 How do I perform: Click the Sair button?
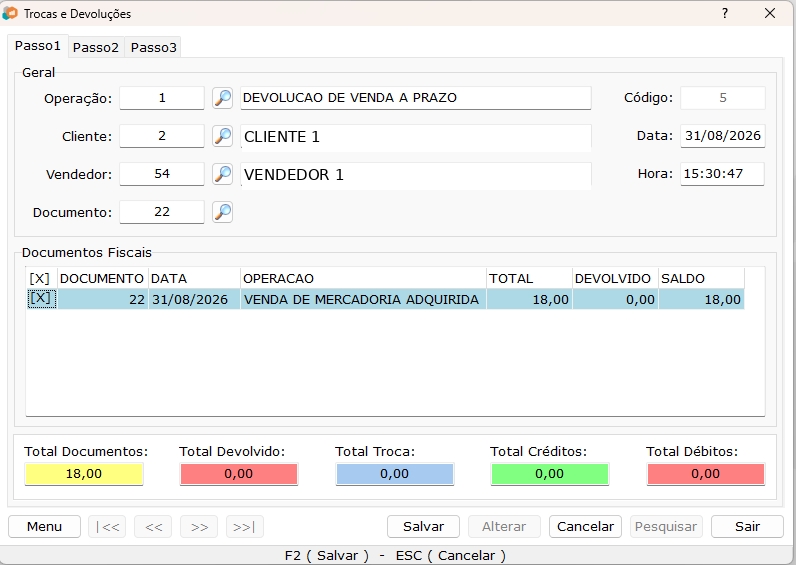click(x=747, y=526)
